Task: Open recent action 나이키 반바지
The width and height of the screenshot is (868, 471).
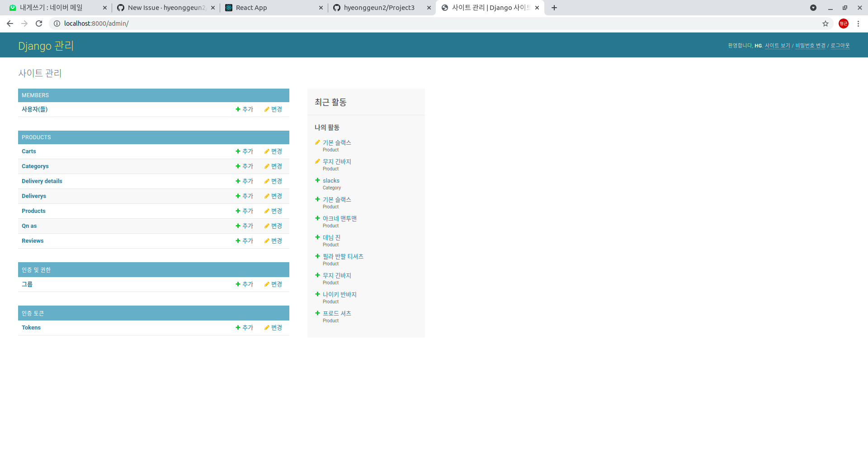Action: 340,295
